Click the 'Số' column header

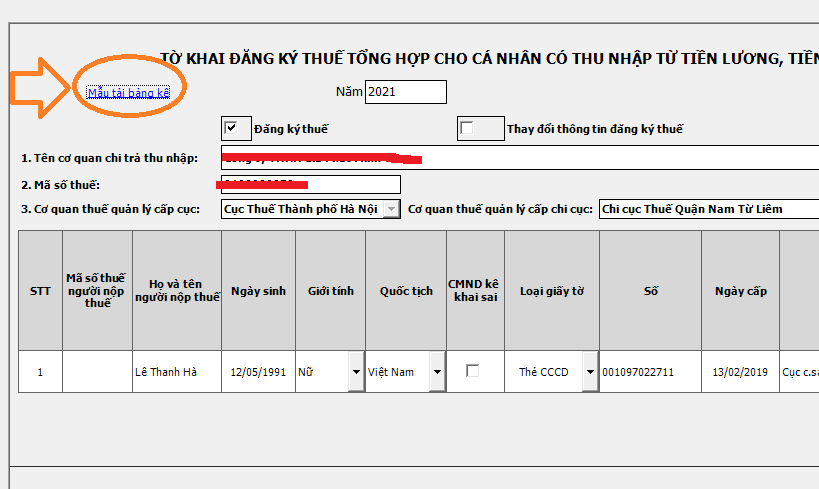click(651, 290)
